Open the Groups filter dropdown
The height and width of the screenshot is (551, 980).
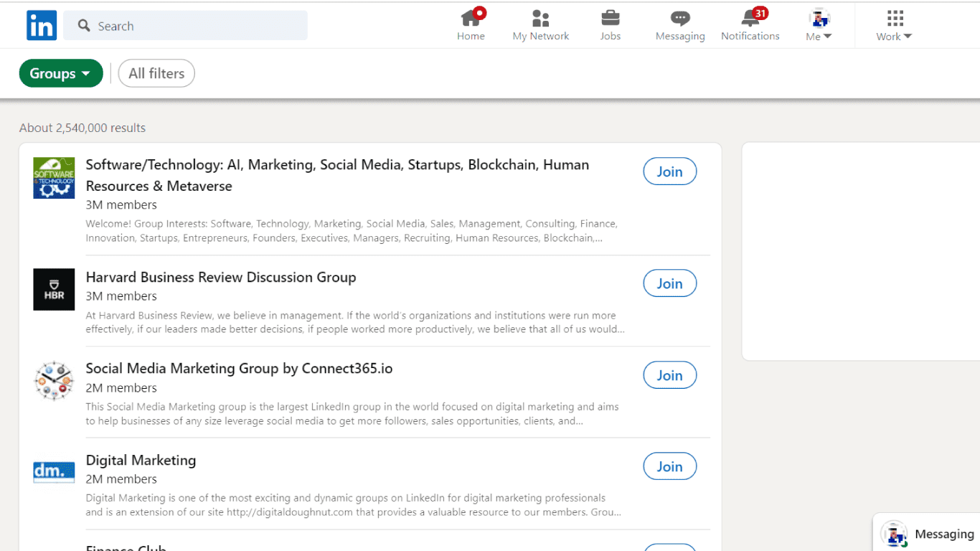click(x=61, y=73)
